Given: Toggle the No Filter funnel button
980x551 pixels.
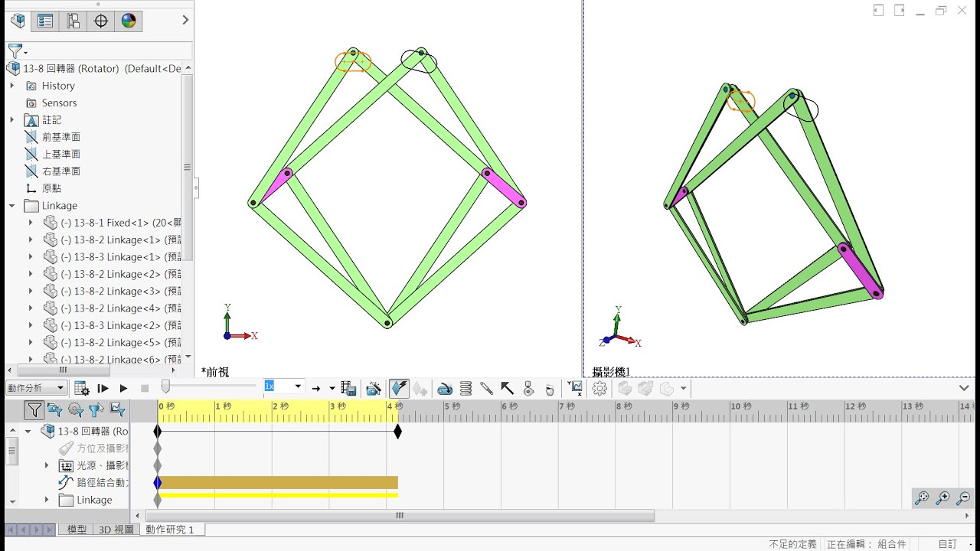Looking at the screenshot, I should click(x=34, y=410).
